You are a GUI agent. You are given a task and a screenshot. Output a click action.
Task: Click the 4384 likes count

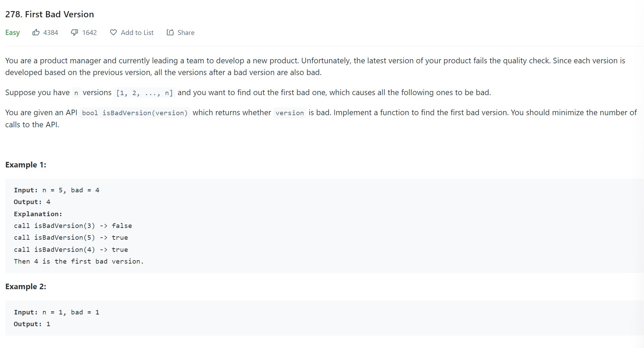pos(51,33)
